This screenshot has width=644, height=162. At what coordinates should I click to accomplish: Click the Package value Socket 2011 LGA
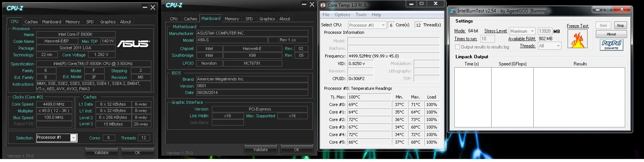[75, 48]
